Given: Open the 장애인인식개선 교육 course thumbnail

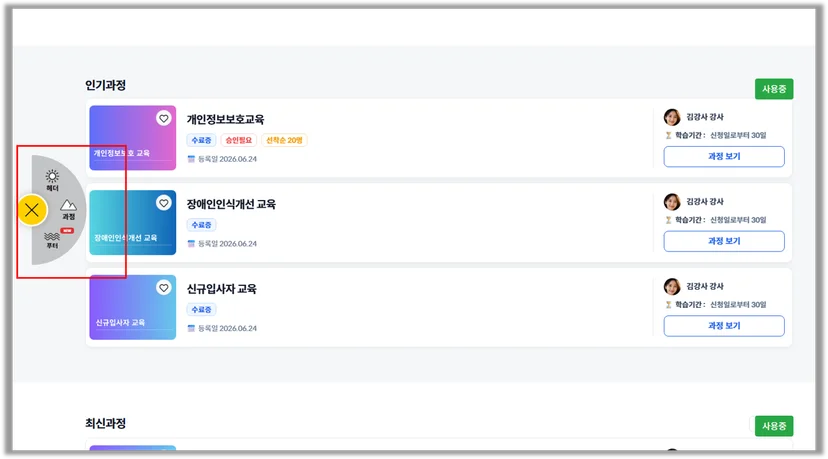Looking at the screenshot, I should (x=133, y=222).
